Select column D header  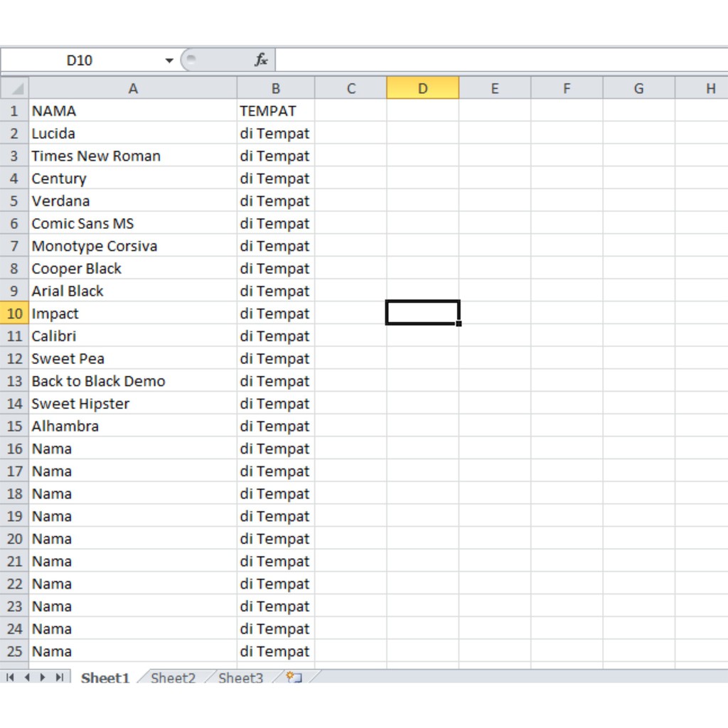(422, 89)
